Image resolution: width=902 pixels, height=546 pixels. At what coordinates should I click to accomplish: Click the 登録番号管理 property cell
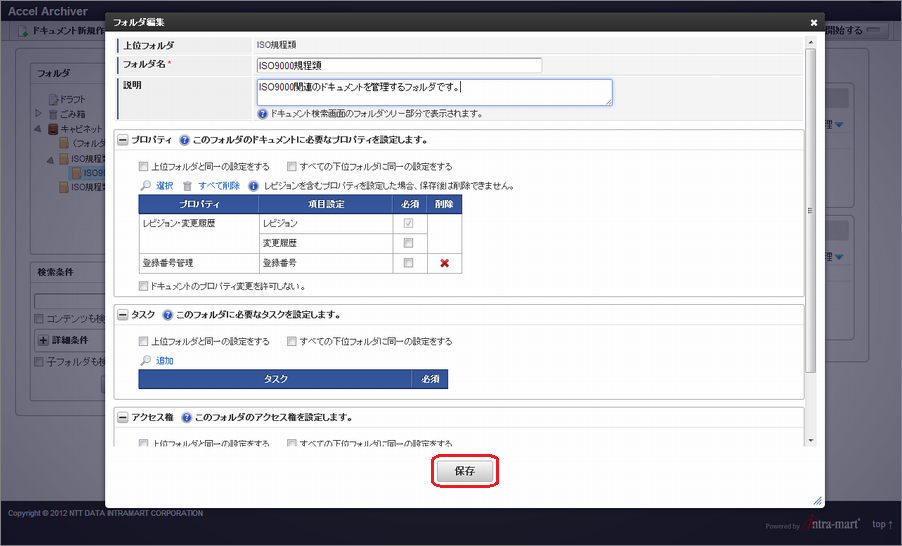click(198, 263)
